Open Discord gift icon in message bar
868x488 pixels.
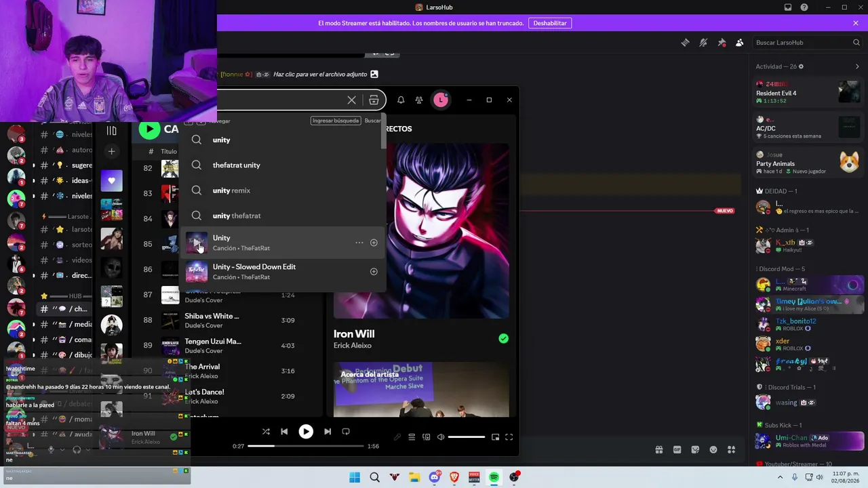click(x=658, y=449)
